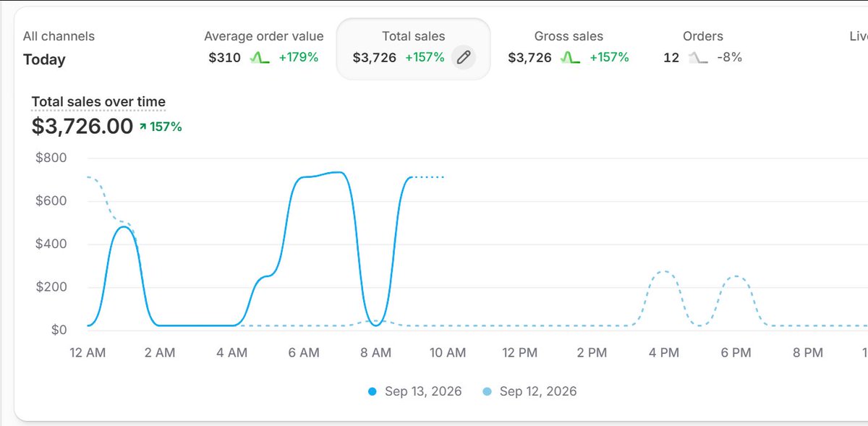Click the -8% orders change value
The width and height of the screenshot is (868, 426).
coord(729,57)
